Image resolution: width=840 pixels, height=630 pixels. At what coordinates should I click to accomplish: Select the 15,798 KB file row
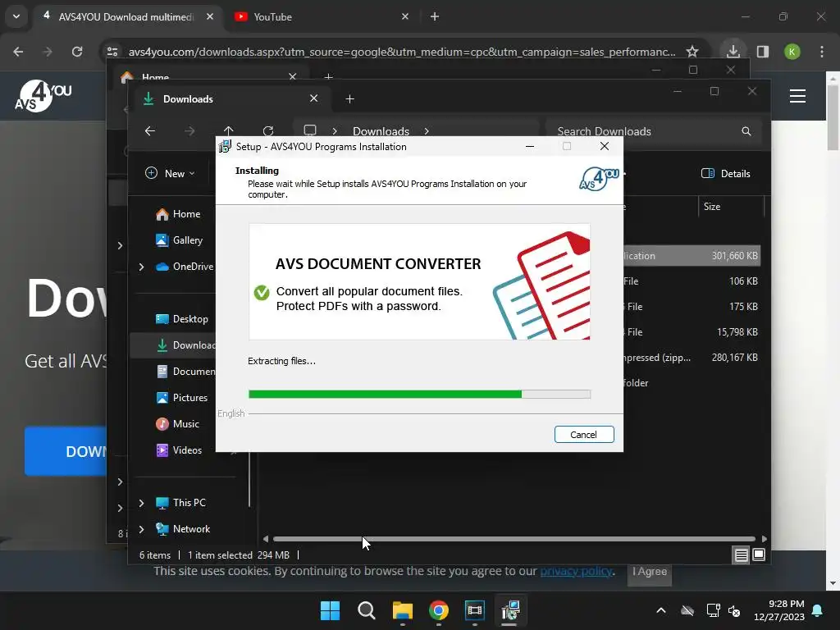692,332
